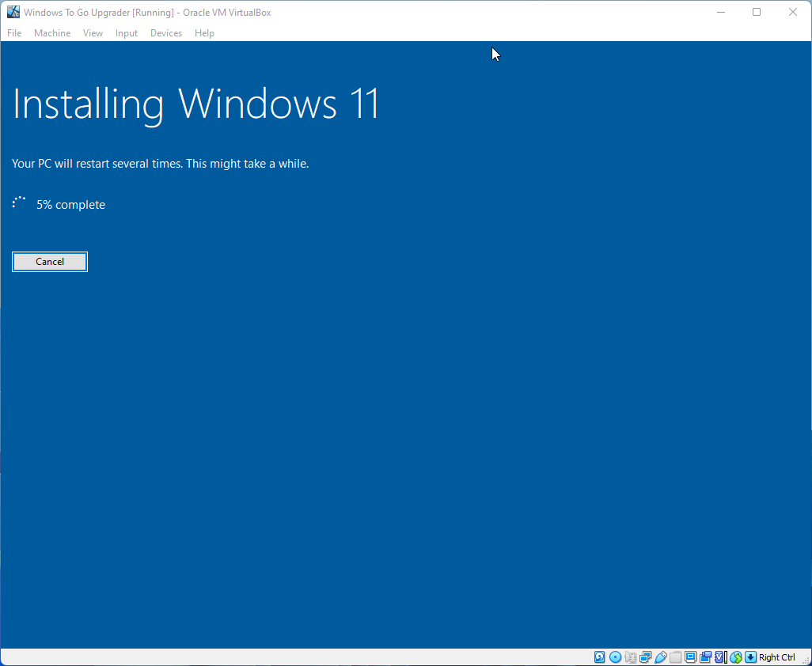Click the USB devices status icon
812x666 pixels.
(661, 657)
